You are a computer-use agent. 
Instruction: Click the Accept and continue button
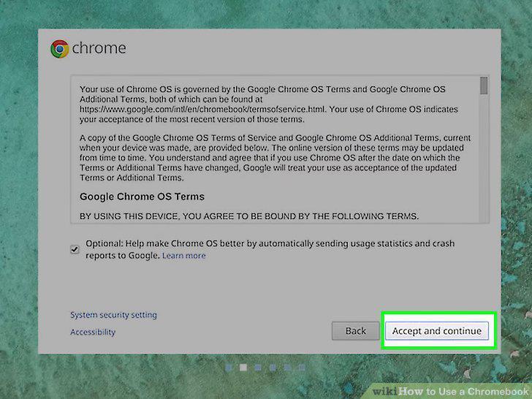click(437, 331)
